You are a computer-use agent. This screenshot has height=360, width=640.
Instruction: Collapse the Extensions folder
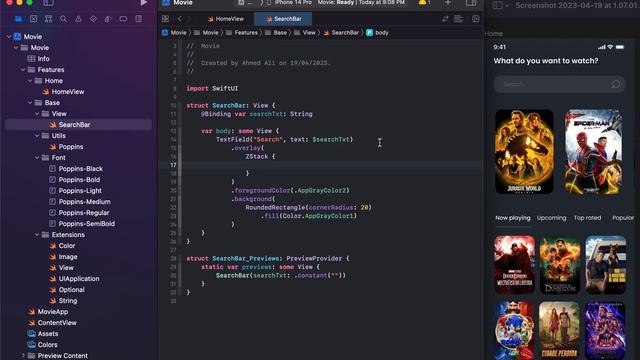click(x=37, y=235)
